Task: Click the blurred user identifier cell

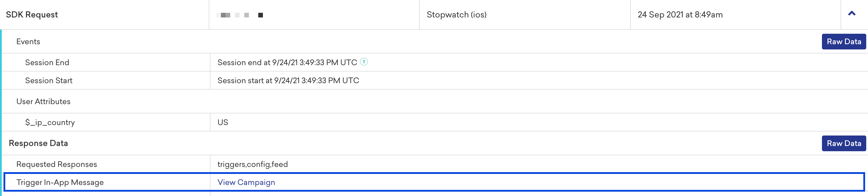Action: (x=314, y=15)
